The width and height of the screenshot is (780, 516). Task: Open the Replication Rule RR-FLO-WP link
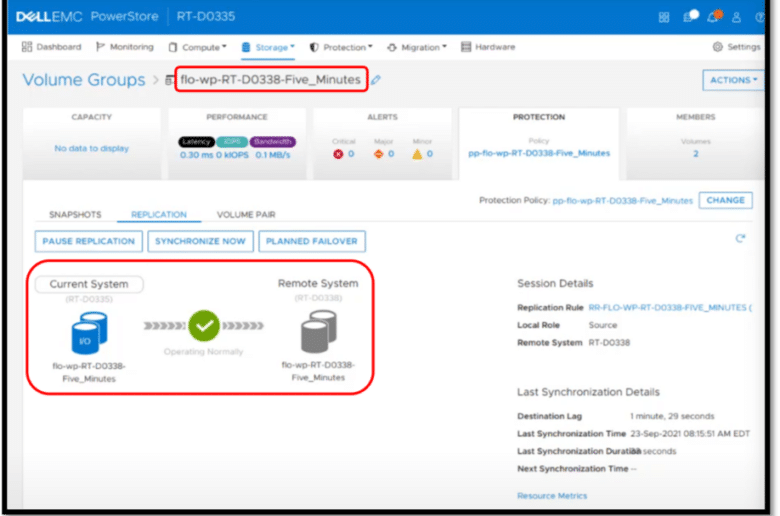pos(670,308)
